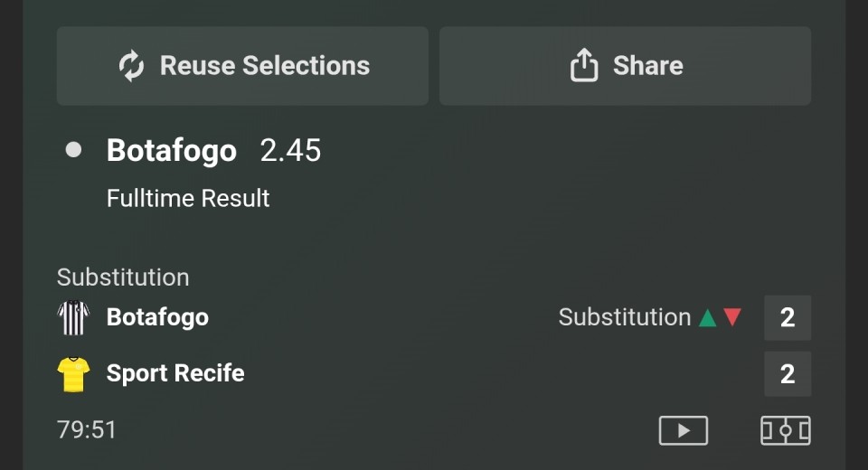Click the Substitution event heading
This screenshot has width=868, height=470.
(123, 277)
